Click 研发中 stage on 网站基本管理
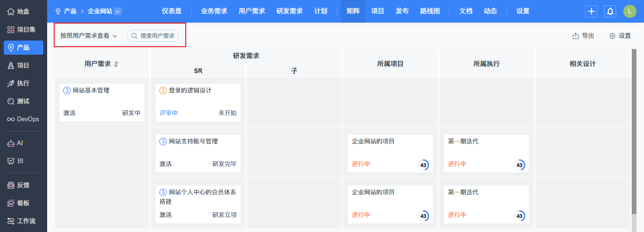The width and height of the screenshot is (644, 232). pyautogui.click(x=132, y=113)
